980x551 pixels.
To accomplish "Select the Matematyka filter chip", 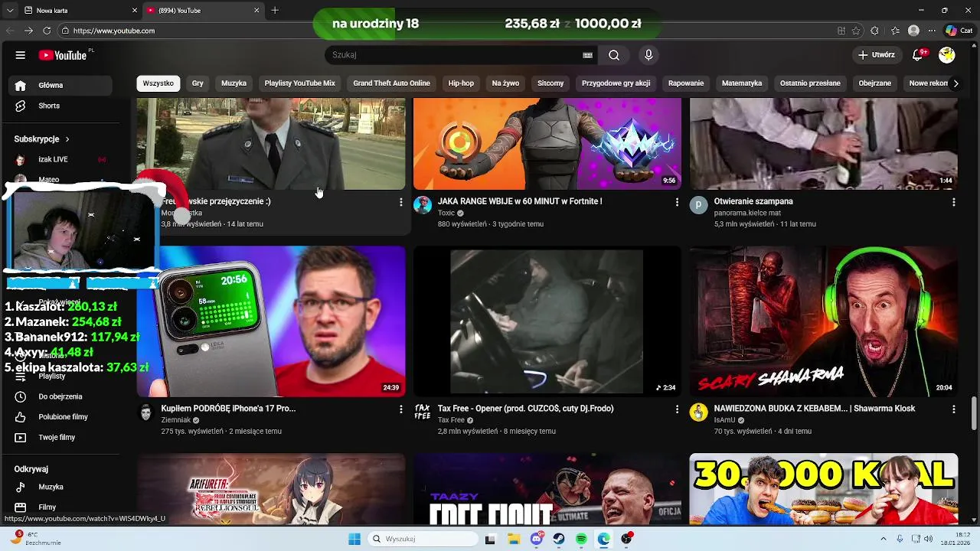I will pyautogui.click(x=742, y=83).
